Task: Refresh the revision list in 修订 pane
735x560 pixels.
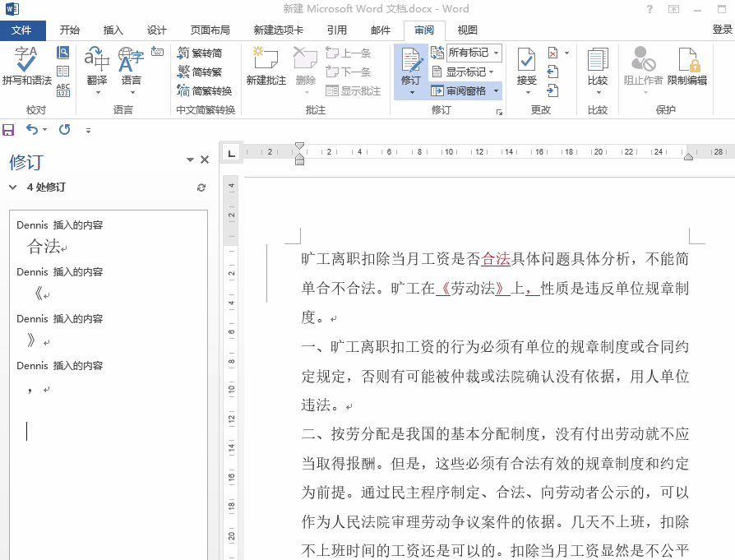Action: pyautogui.click(x=201, y=187)
